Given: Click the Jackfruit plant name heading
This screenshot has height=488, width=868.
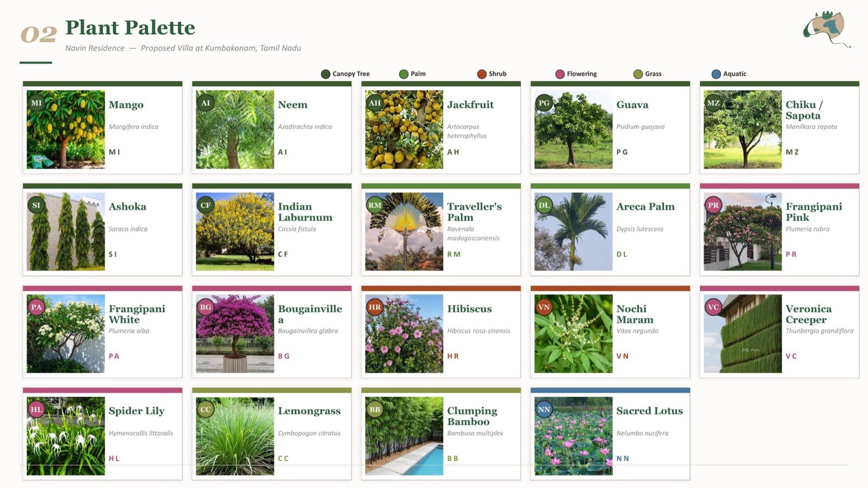Looking at the screenshot, I should point(470,105).
